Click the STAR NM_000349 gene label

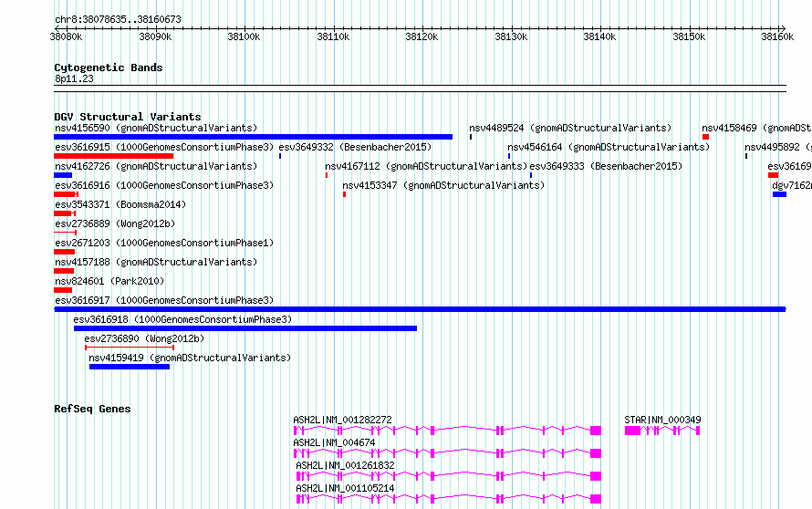tap(662, 420)
